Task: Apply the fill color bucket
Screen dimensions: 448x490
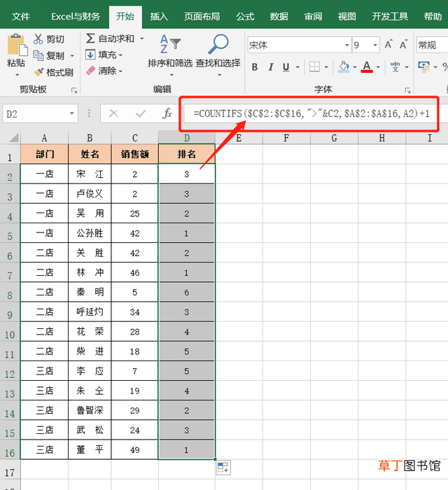Action: pos(344,67)
